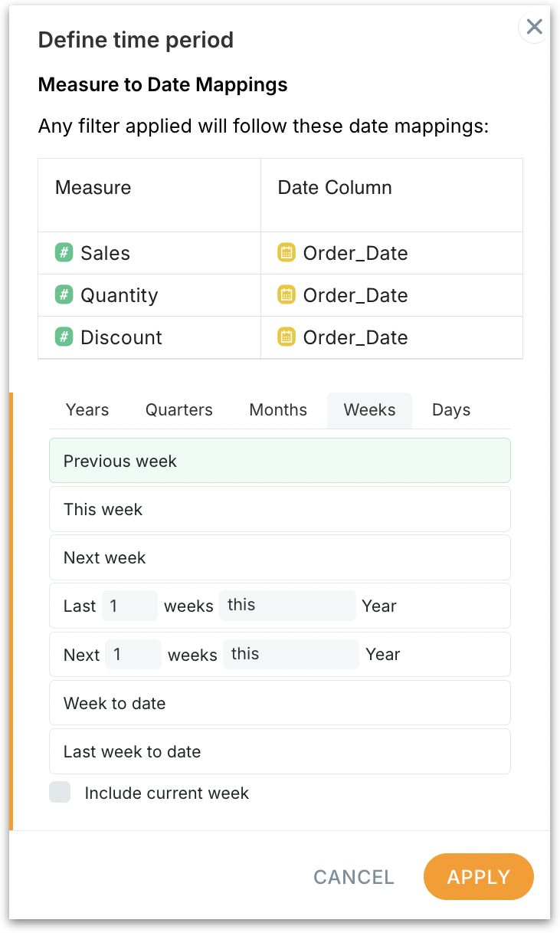Viewport: 560px width, 933px height.
Task: Choose the This week option
Action: [x=280, y=510]
